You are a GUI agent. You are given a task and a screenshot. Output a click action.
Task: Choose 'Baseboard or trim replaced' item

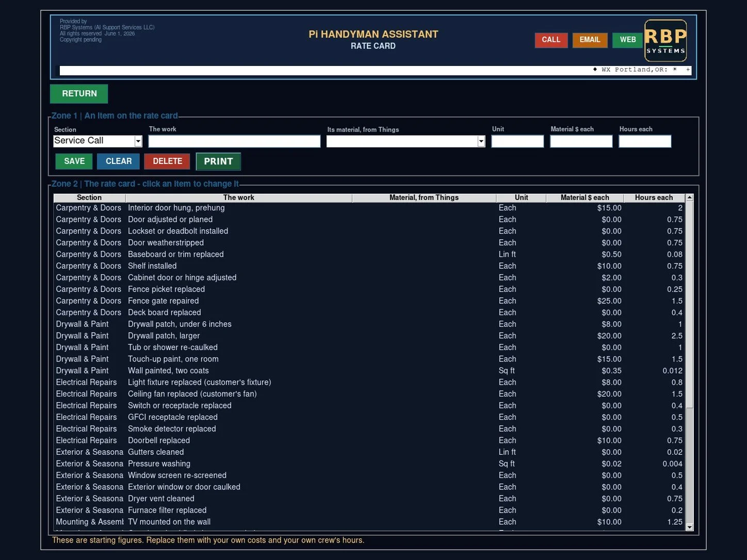pyautogui.click(x=369, y=254)
